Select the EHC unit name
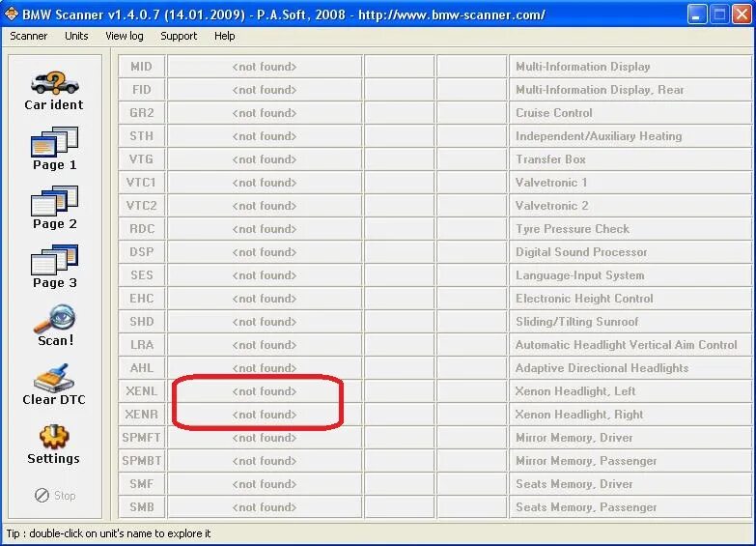 click(x=141, y=298)
